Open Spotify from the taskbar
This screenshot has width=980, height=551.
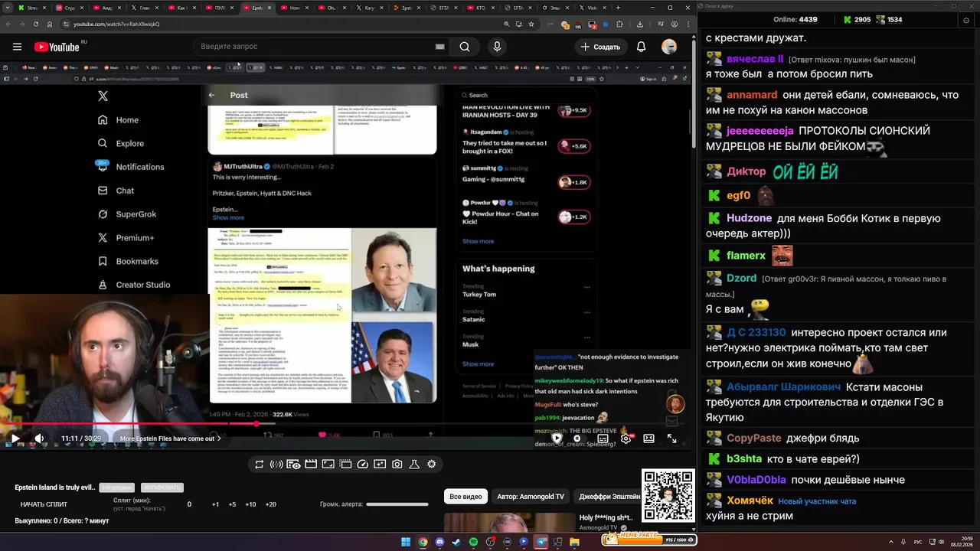tap(473, 543)
